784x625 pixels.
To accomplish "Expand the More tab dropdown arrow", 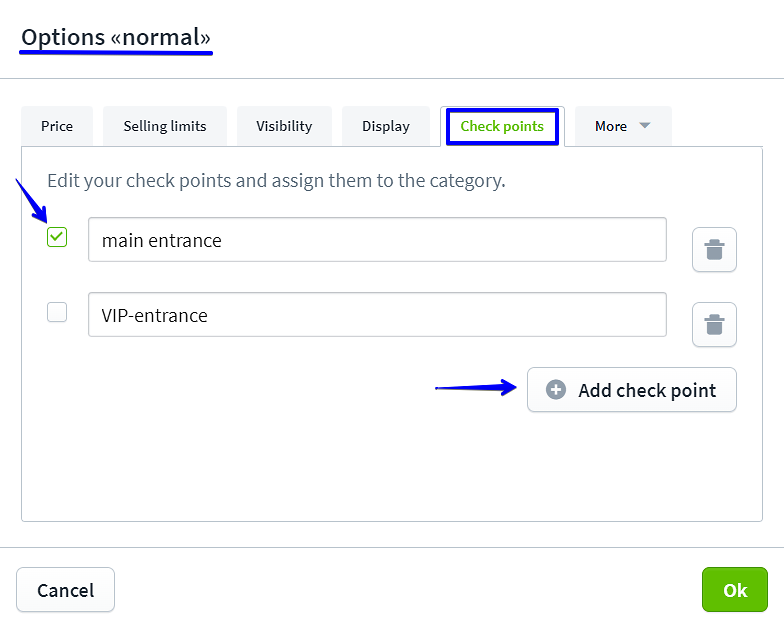I will tap(644, 126).
